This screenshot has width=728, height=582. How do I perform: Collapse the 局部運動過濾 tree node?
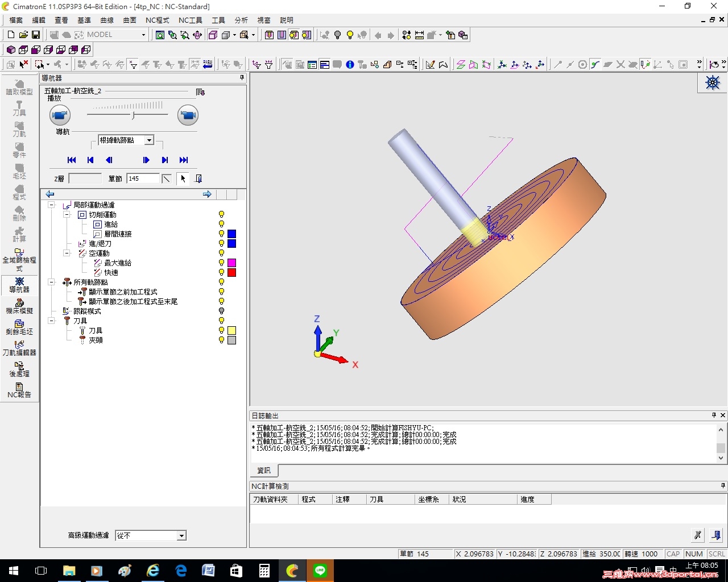51,205
